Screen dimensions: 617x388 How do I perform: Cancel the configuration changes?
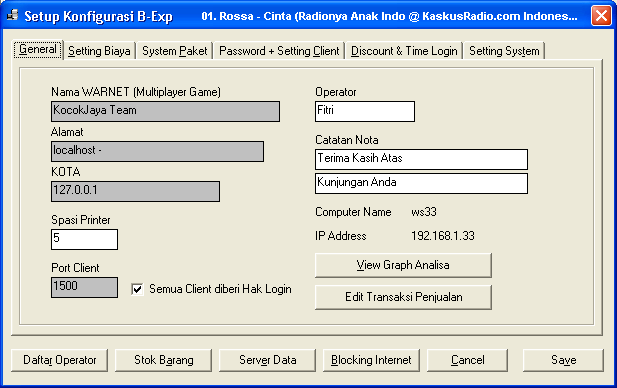(x=467, y=360)
